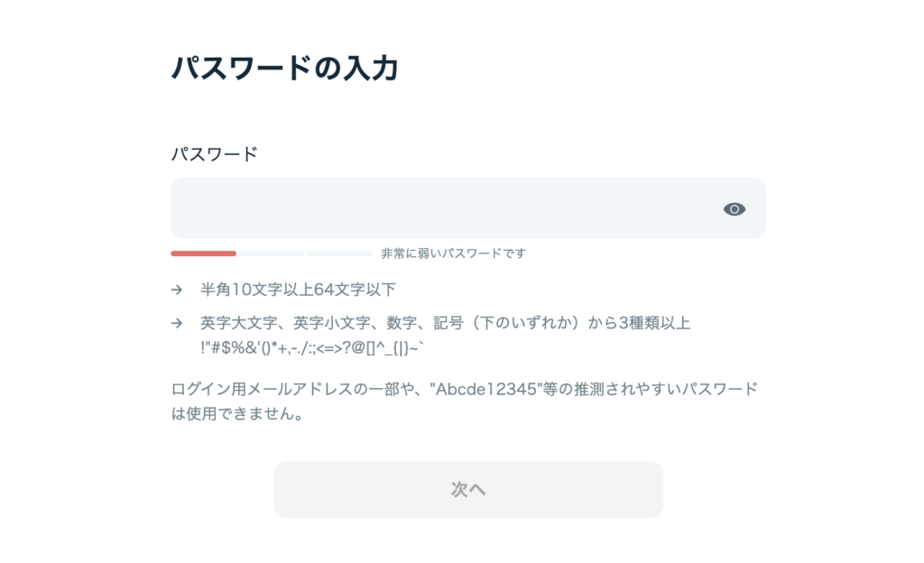This screenshot has height=563, width=924.
Task: Click the は使用できません。 text line
Action: click(237, 413)
